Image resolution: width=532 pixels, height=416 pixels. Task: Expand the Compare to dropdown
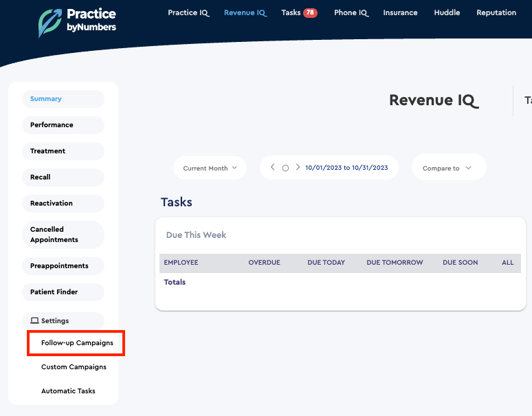[447, 168]
